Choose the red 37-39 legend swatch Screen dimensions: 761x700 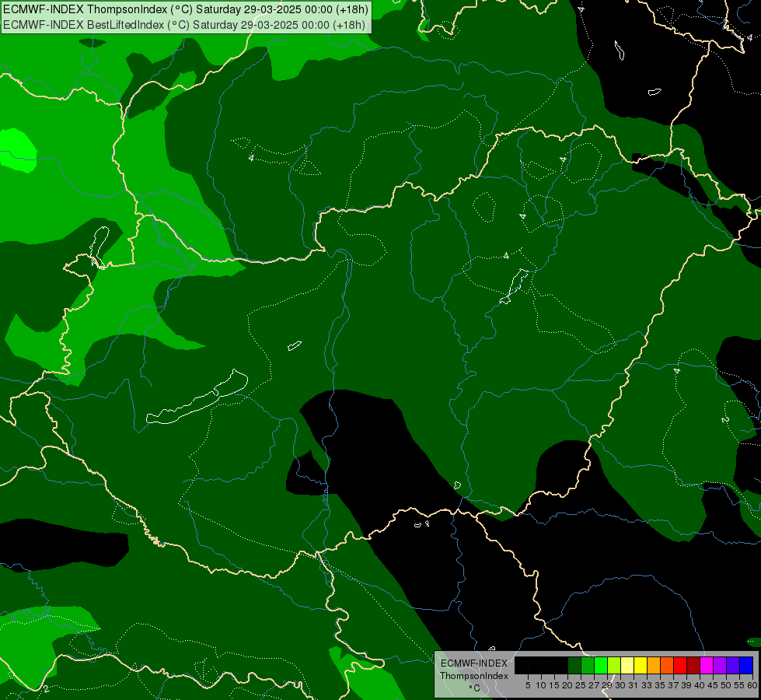pos(680,665)
